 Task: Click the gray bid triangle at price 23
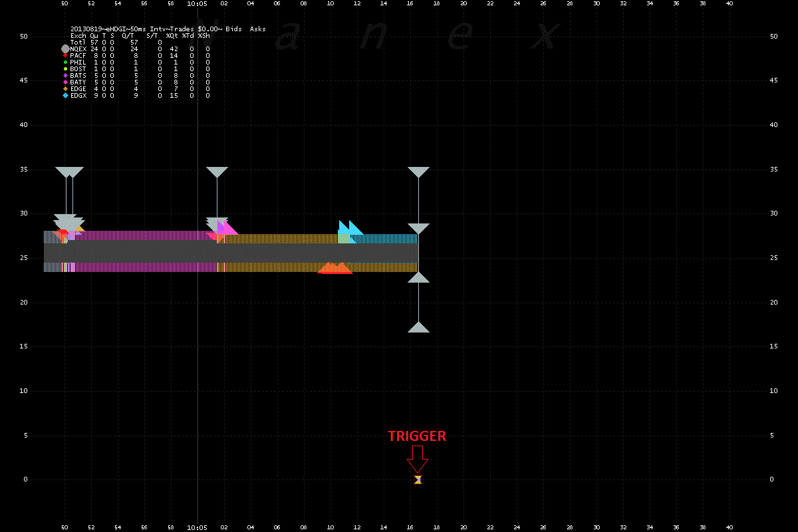point(418,277)
